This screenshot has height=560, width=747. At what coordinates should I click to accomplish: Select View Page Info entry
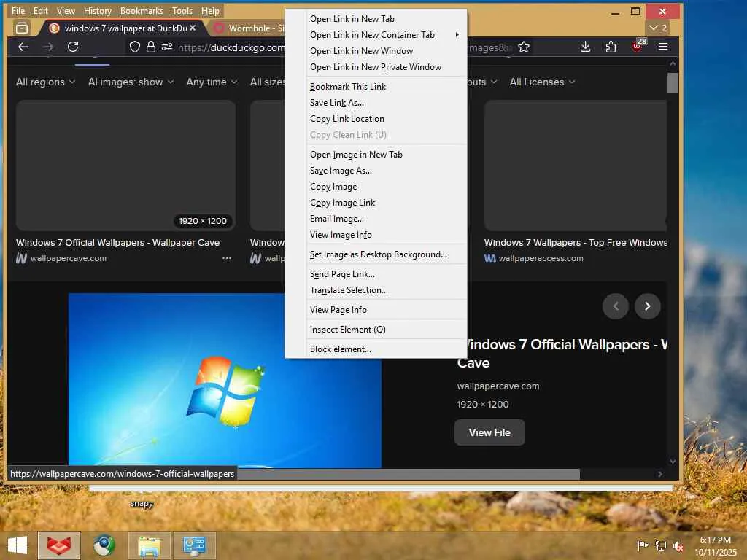click(x=387, y=310)
